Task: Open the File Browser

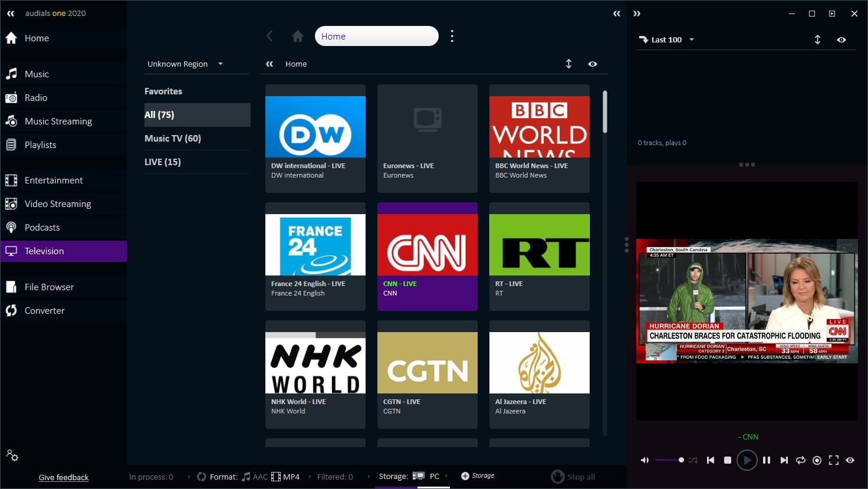Action: tap(63, 287)
